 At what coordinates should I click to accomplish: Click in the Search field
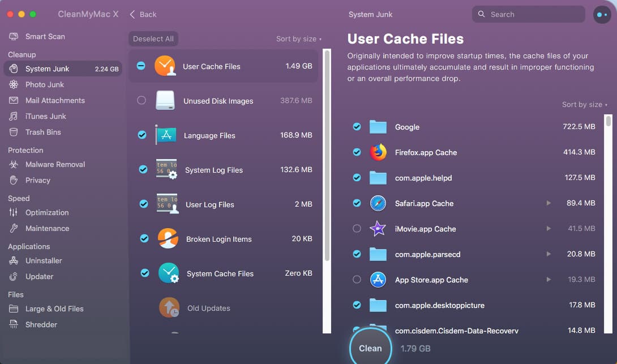click(529, 15)
